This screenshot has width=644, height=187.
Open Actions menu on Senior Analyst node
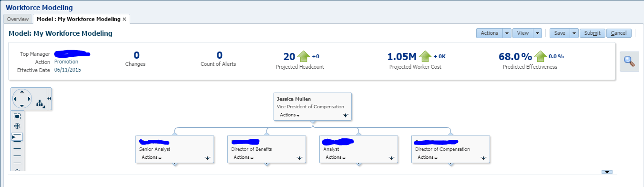pyautogui.click(x=152, y=157)
